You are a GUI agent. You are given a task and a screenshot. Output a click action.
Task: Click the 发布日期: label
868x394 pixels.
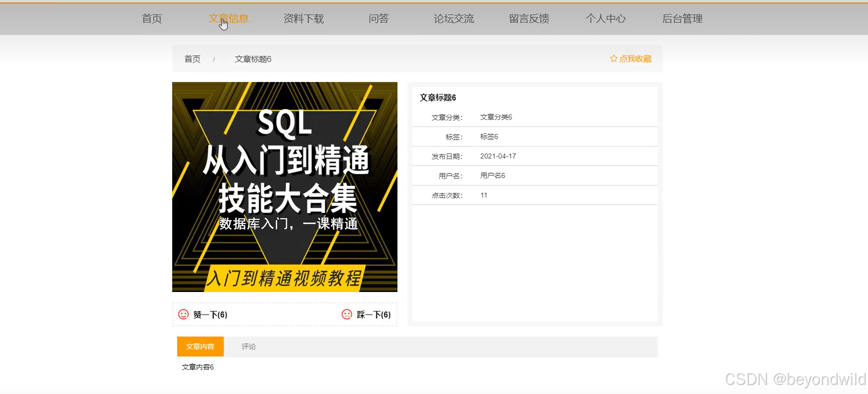447,156
